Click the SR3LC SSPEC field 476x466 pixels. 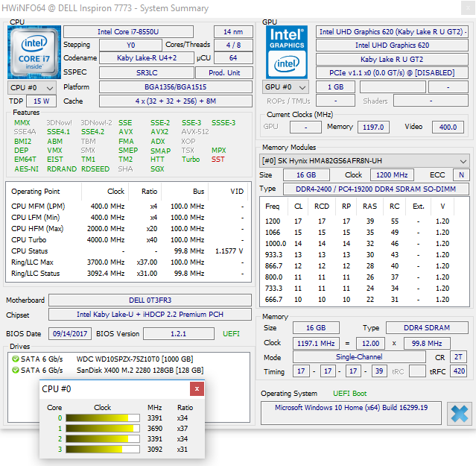[x=146, y=72]
